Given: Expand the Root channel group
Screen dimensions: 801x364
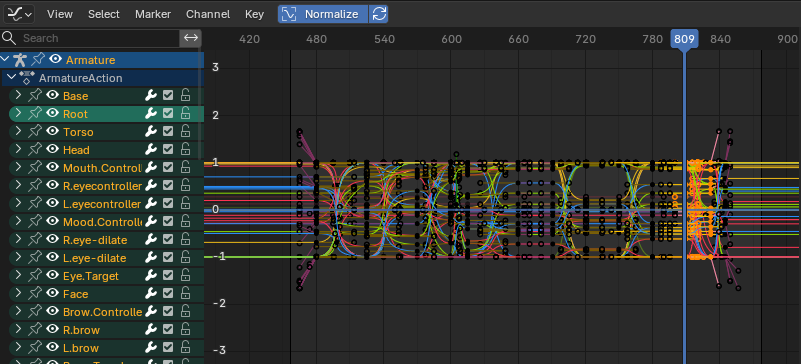Looking at the screenshot, I should tap(18, 113).
